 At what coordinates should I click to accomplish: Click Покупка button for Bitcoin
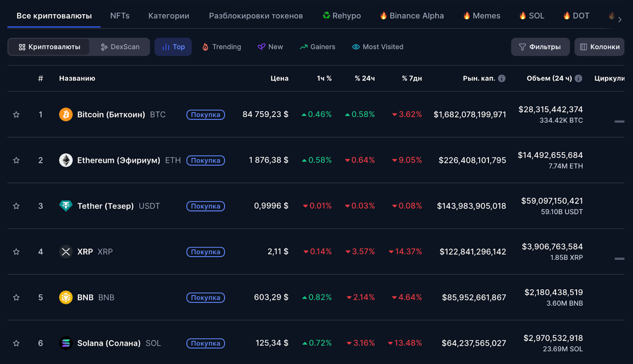tap(206, 115)
